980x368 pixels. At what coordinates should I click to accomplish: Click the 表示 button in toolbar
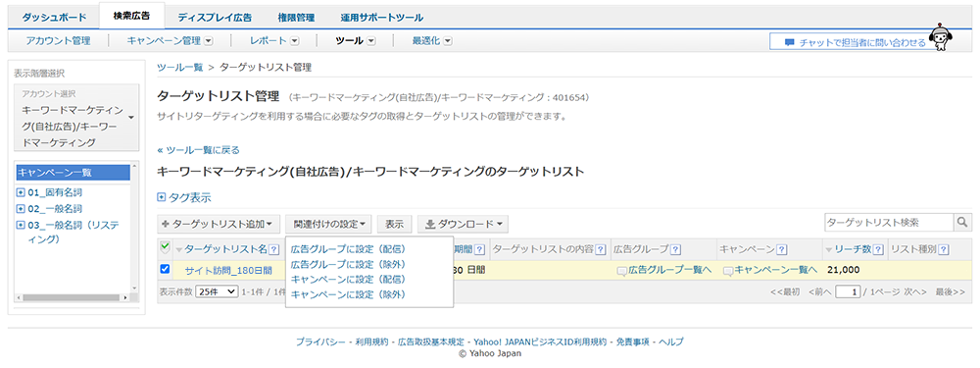point(394,224)
